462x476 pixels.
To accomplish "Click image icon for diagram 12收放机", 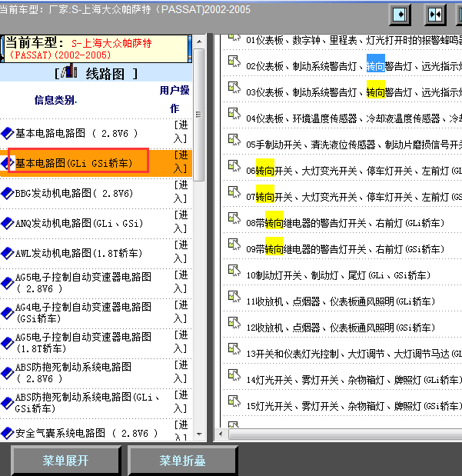I will 234,322.
